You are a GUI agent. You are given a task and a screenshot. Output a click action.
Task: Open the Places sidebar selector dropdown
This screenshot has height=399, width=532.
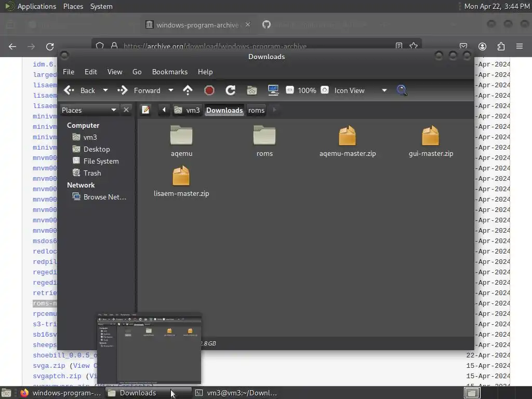click(x=89, y=110)
